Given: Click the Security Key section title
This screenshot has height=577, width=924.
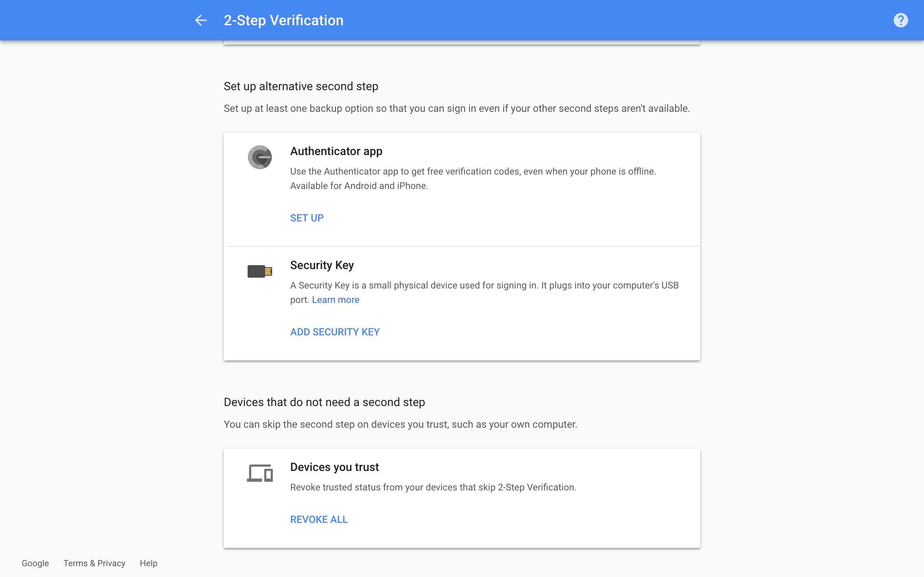Looking at the screenshot, I should click(x=322, y=265).
